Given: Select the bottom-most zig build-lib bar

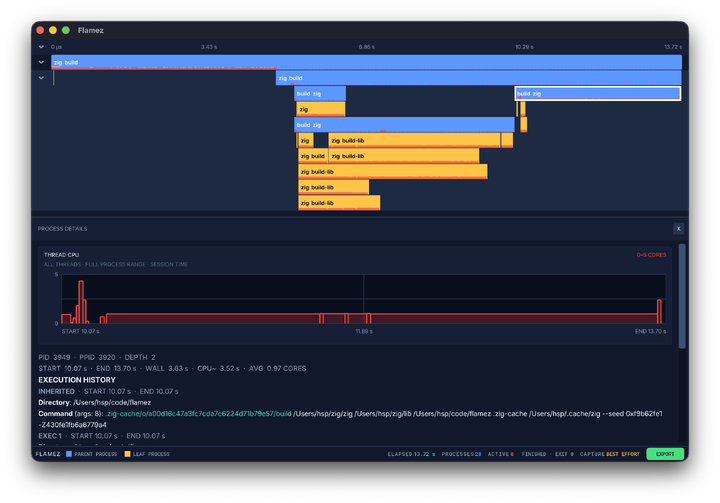Looking at the screenshot, I should pos(339,203).
